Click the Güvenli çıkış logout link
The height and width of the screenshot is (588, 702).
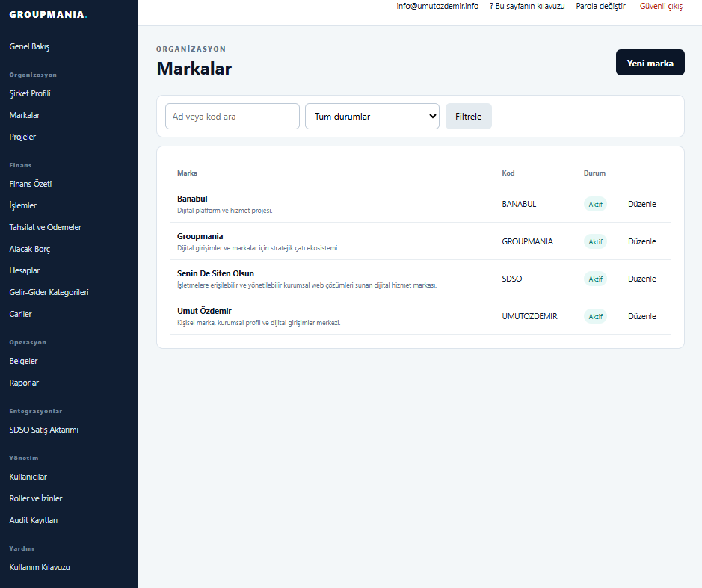pyautogui.click(x=661, y=6)
